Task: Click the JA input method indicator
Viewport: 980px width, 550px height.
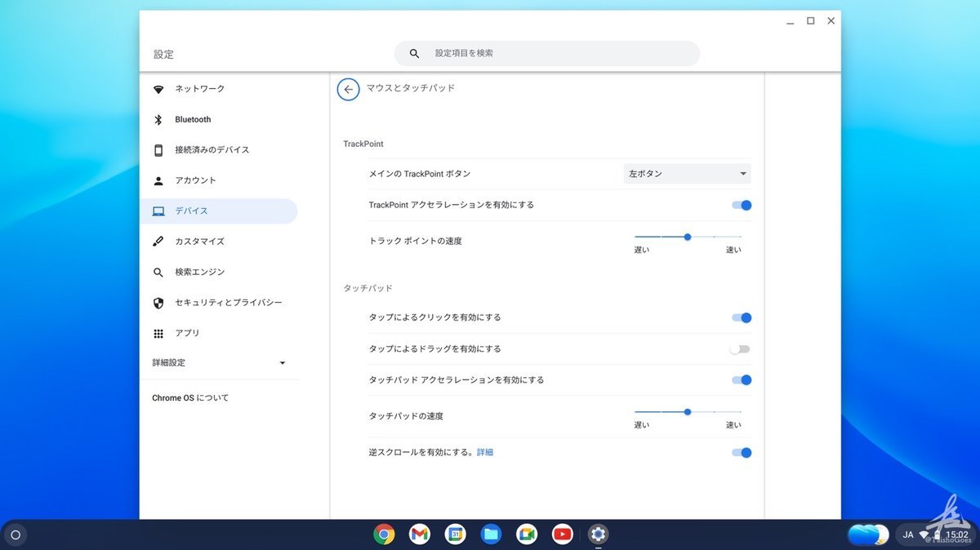Action: point(908,535)
